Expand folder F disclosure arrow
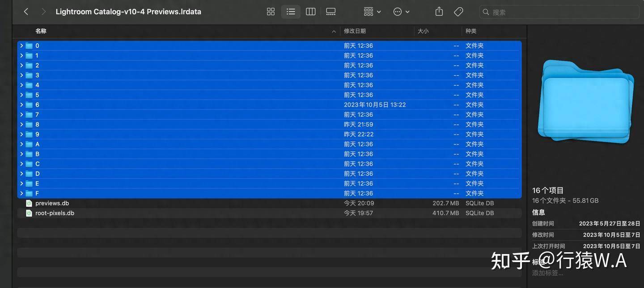Image resolution: width=644 pixels, height=288 pixels. (x=21, y=193)
